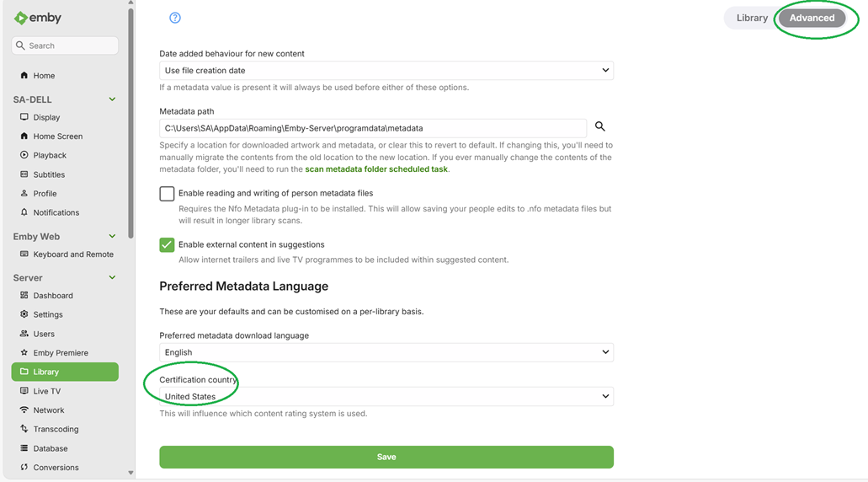The image size is (868, 482).
Task: Switch to the Library tab
Action: [x=752, y=18]
